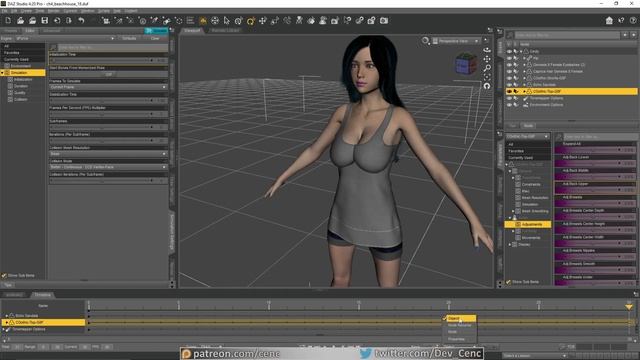The height and width of the screenshot is (360, 640).
Task: Click the lock icon in Initialization Time slider
Action: click(x=151, y=60)
